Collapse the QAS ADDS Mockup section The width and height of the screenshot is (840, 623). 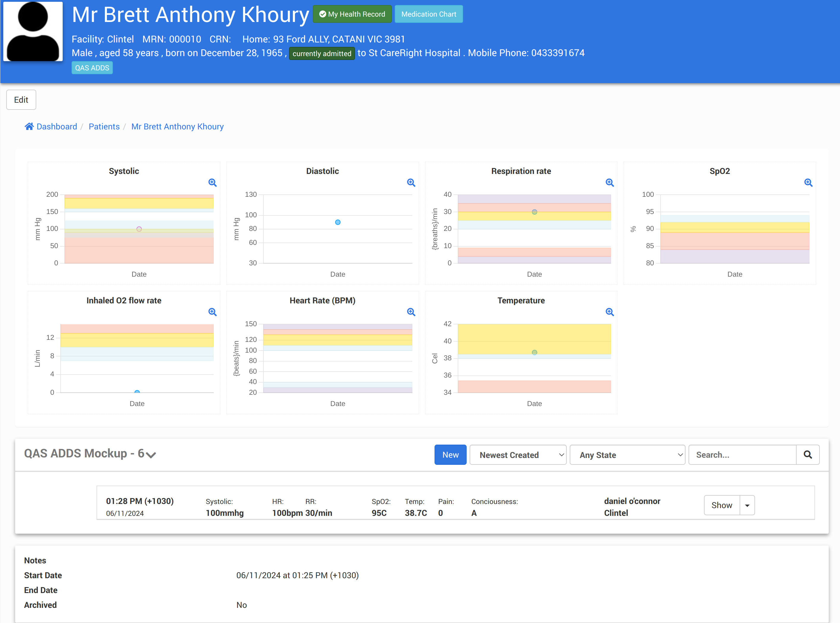[x=151, y=454]
